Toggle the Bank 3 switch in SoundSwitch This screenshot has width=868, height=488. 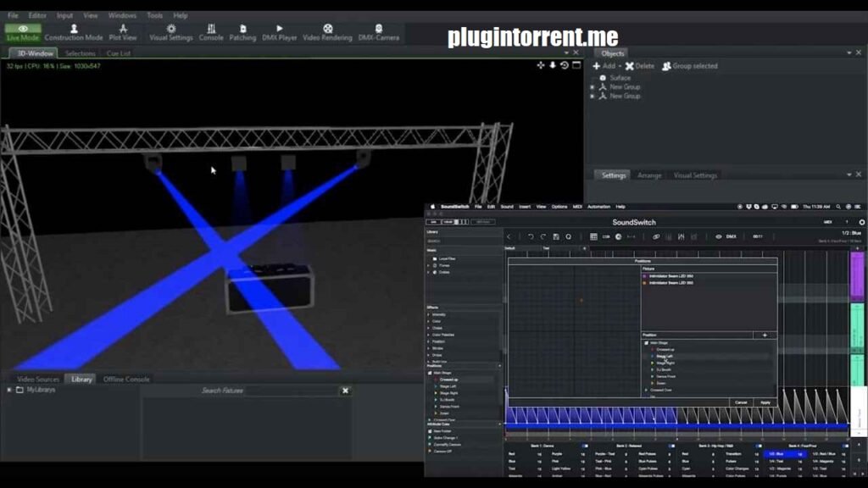point(759,446)
